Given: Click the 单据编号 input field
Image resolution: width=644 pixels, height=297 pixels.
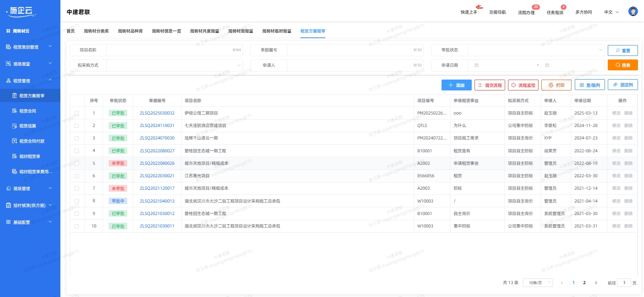Looking at the screenshot, I should point(355,50).
